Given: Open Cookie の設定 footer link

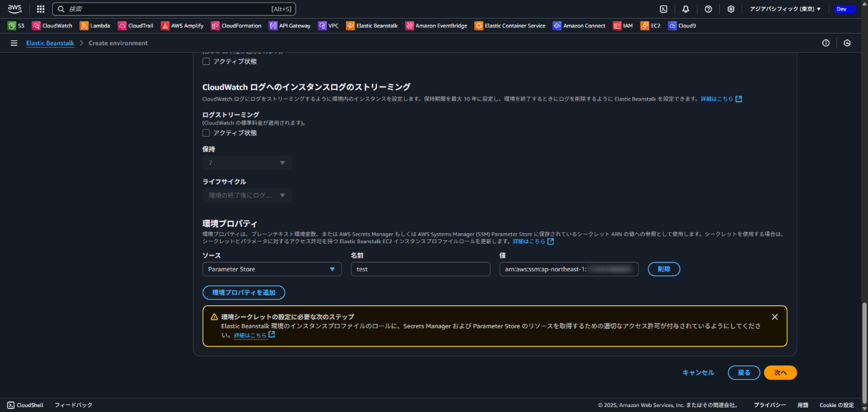Looking at the screenshot, I should [x=836, y=405].
